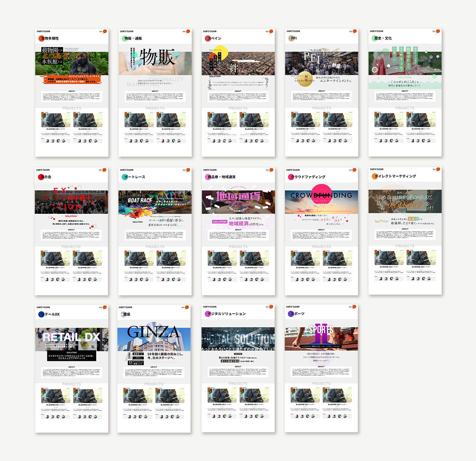This screenshot has height=461, width=476.
Task: Click the RETAIL DX hero banner
Action: (72, 339)
